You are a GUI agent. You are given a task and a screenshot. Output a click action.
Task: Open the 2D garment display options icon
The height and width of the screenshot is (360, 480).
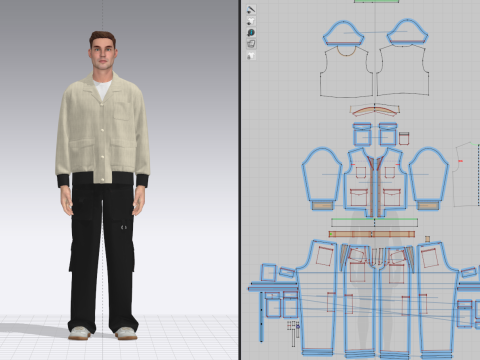(x=251, y=21)
